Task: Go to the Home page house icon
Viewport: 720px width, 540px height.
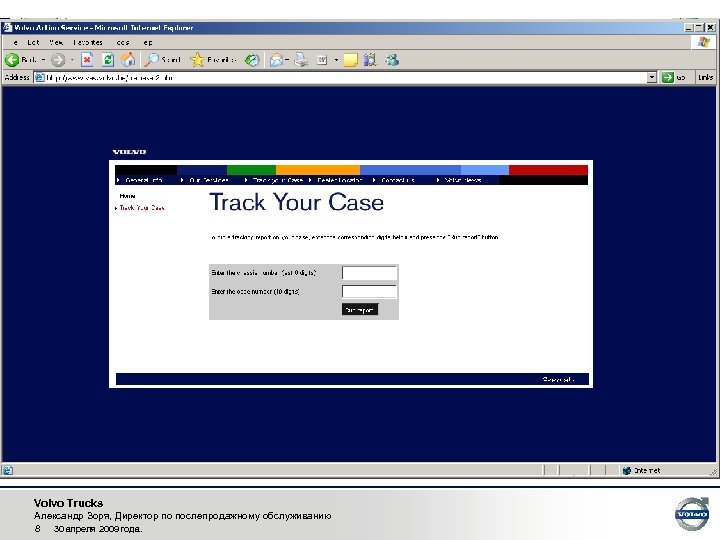Action: pos(128,60)
